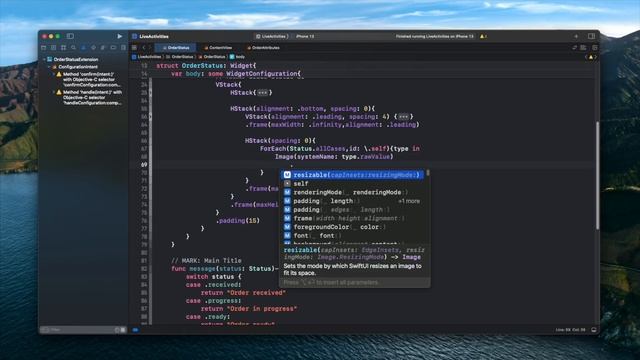Viewport: 640px width, 360px height.
Task: Go to next issue with right chevron
Action: [595, 57]
